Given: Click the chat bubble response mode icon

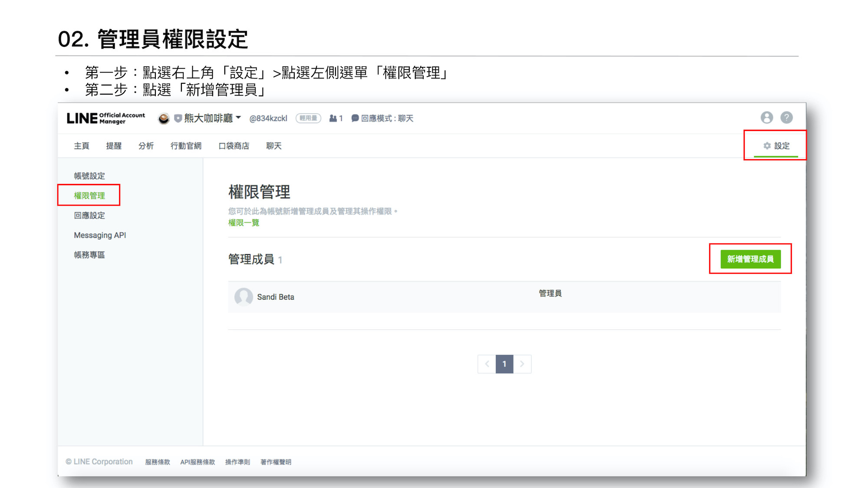Looking at the screenshot, I should click(x=355, y=118).
